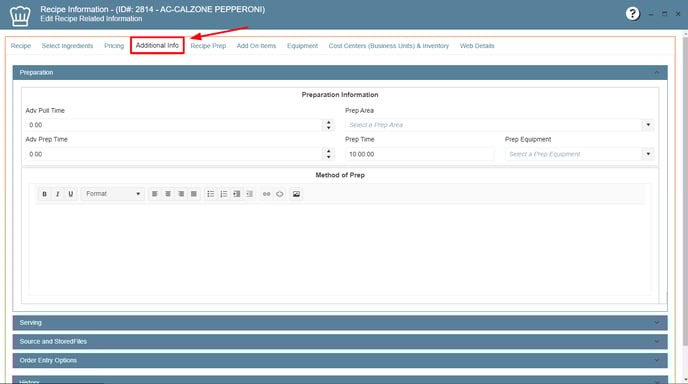The height and width of the screenshot is (384, 688).
Task: Insert unordered bullet list
Action: point(211,194)
